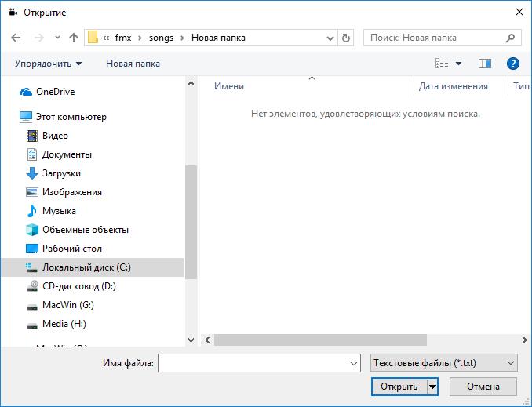Viewport: 532px width, 407px height.
Task: Expand the address bar history dropdown
Action: click(x=330, y=38)
